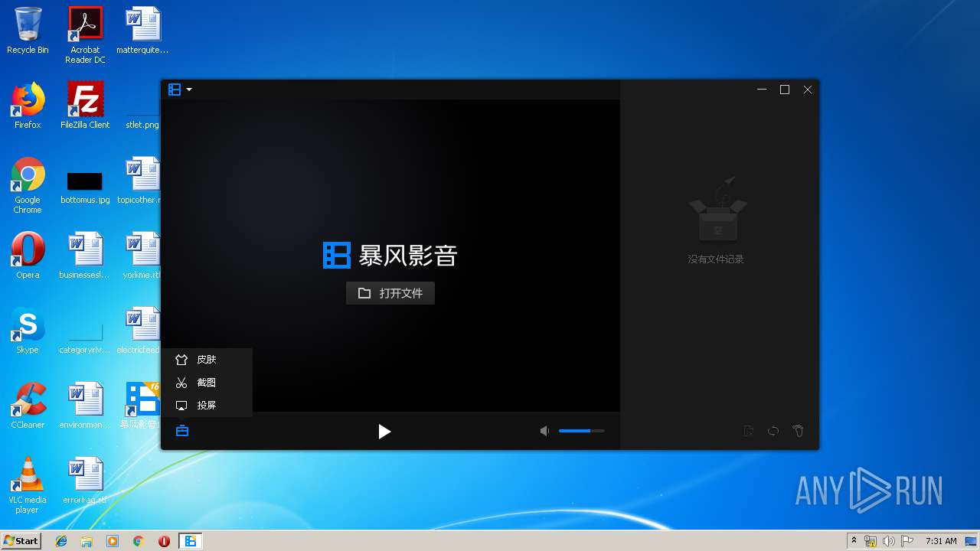Open the Windows Start menu

21,540
